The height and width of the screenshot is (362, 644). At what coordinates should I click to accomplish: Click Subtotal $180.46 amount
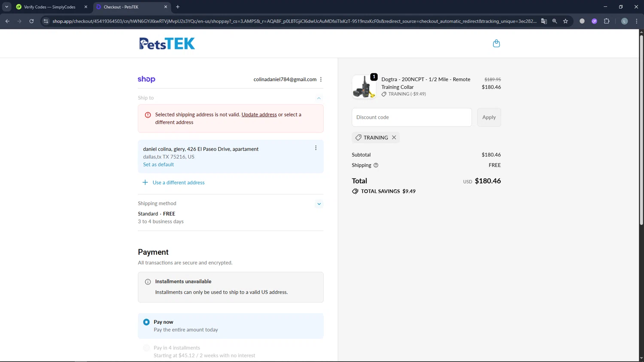click(x=491, y=155)
